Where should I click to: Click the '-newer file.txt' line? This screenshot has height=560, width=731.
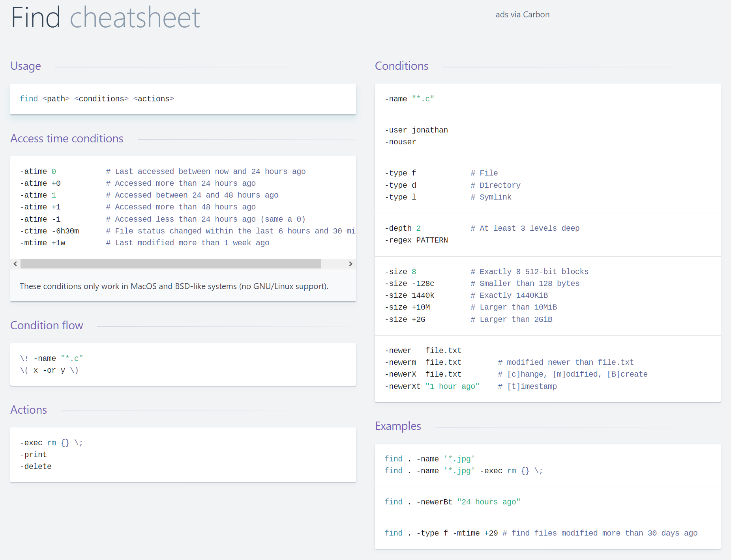click(423, 351)
